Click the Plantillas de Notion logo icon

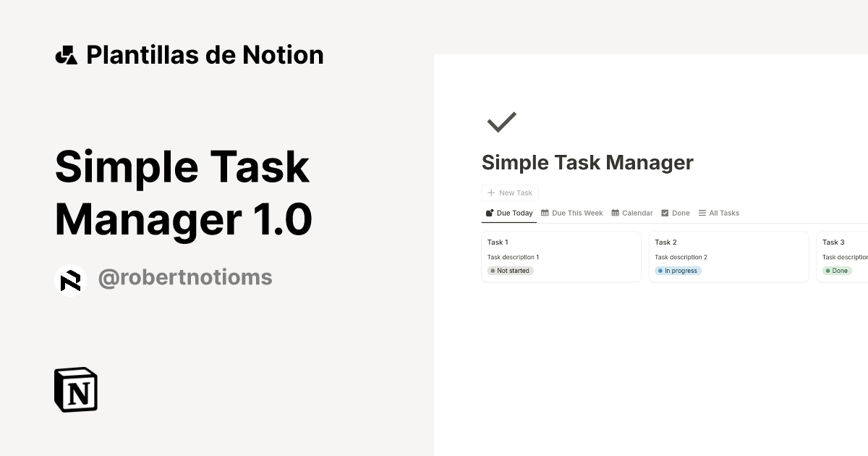(x=66, y=54)
